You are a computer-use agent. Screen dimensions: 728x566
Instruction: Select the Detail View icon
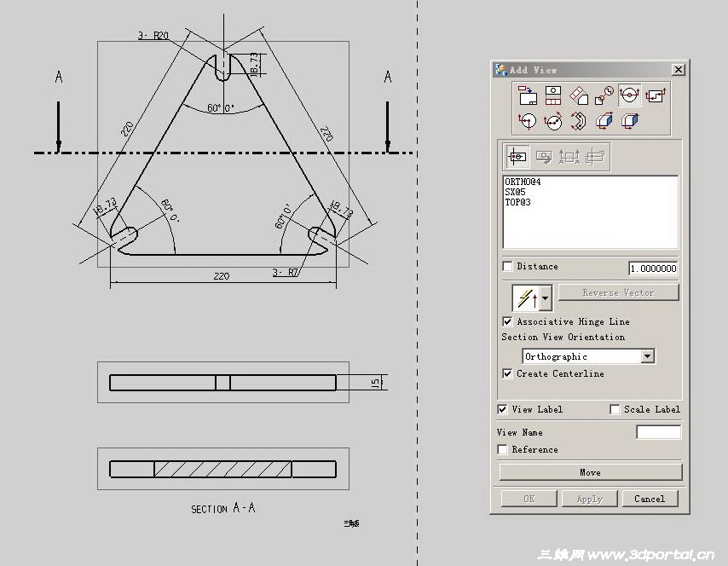click(604, 95)
